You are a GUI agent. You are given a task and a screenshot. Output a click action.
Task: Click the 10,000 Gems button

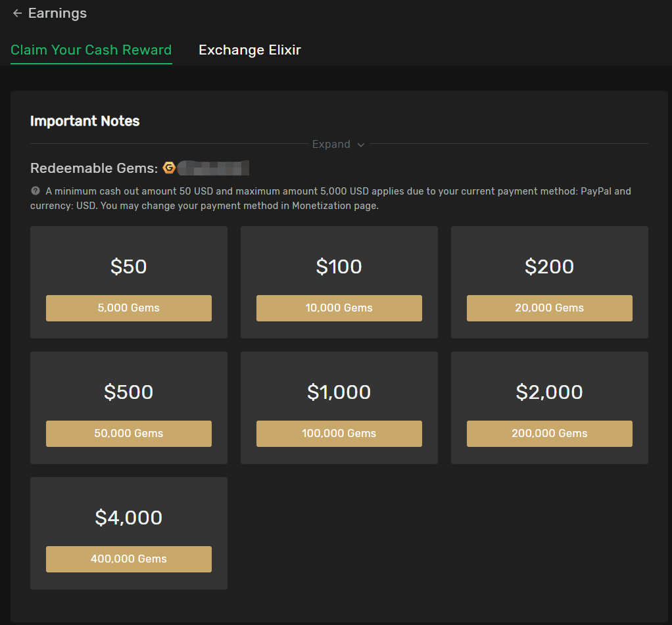[x=339, y=308]
